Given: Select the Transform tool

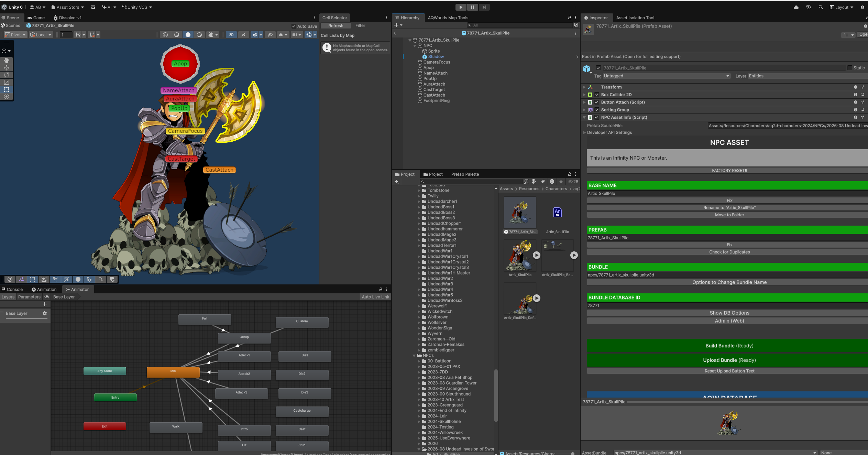Looking at the screenshot, I should (x=7, y=97).
